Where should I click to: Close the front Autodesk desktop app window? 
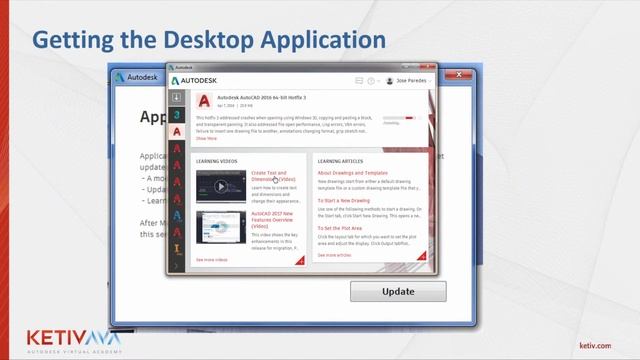(428, 67)
